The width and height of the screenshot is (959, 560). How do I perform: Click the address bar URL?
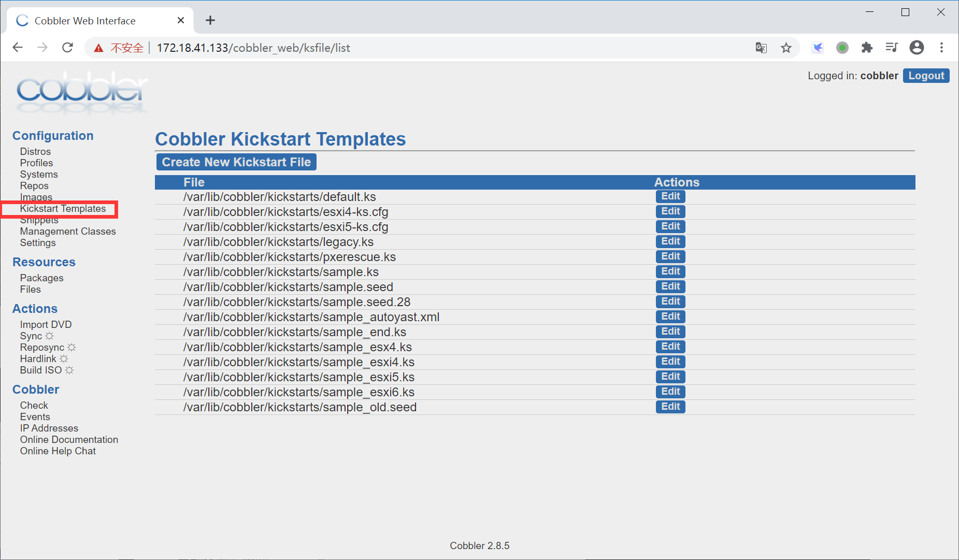(x=253, y=48)
